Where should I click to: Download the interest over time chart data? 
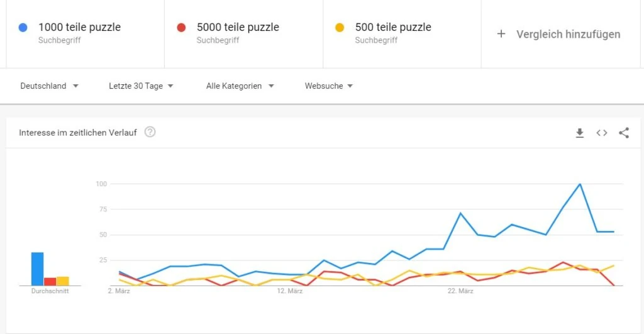[580, 133]
